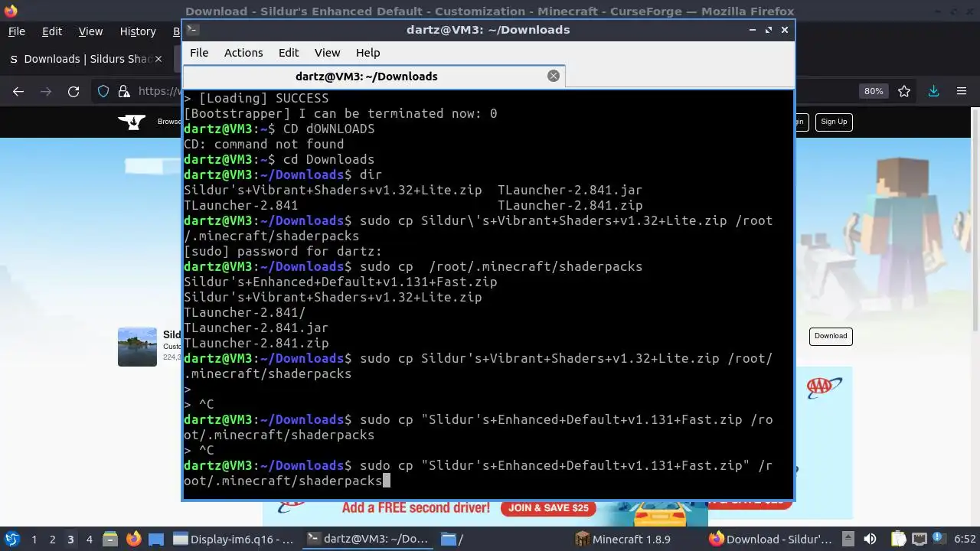Switch to dartz@VM3 terminal taskbar entry
The image size is (980, 551).
click(369, 539)
